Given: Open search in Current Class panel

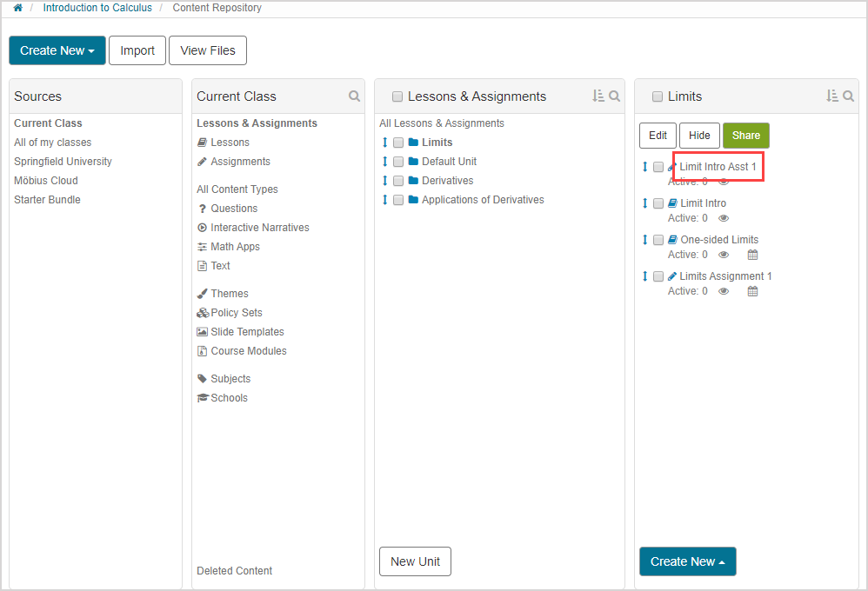Looking at the screenshot, I should [x=354, y=96].
